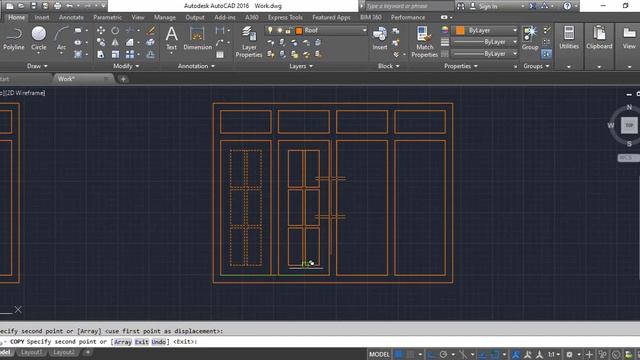Click the Layout1 tab at bottom
Screen dimensions: 640x360
click(31, 352)
